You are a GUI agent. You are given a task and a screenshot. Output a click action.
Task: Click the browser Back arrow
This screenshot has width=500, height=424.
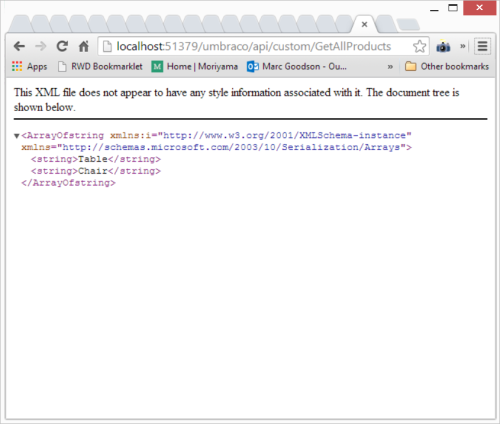tap(19, 46)
